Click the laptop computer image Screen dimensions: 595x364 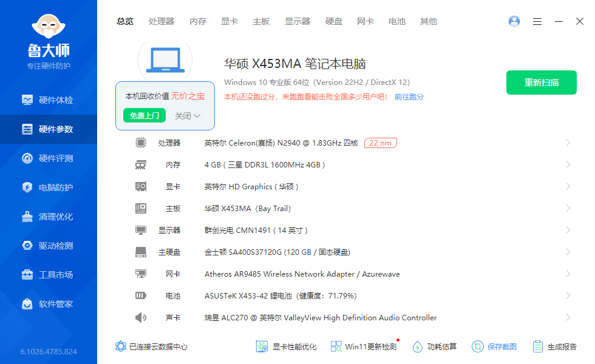[x=165, y=60]
